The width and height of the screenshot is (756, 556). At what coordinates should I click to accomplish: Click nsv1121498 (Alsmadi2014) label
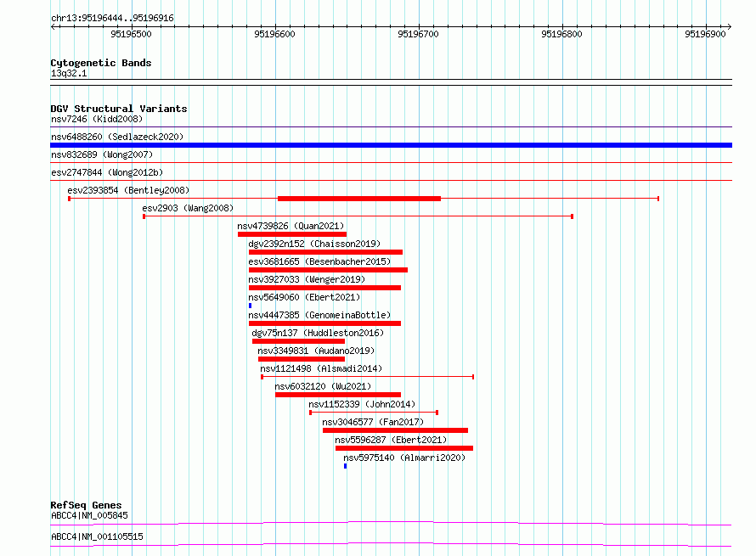(321, 368)
